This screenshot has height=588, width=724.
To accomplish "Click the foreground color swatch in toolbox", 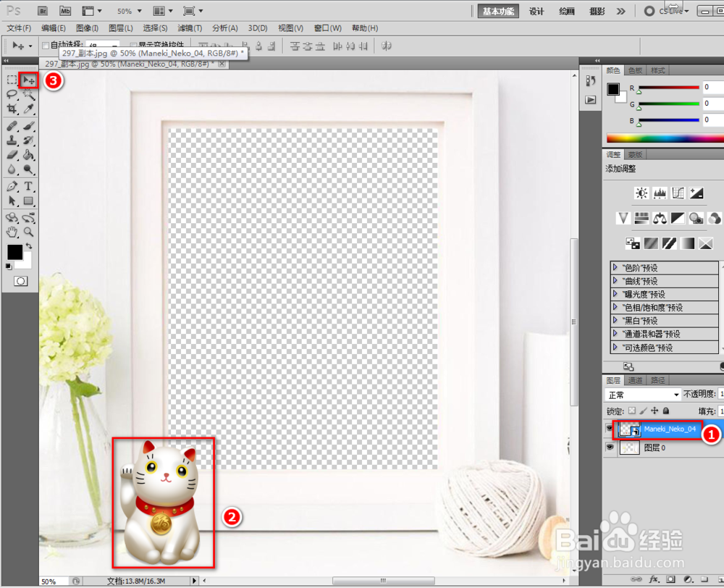I will tap(14, 252).
